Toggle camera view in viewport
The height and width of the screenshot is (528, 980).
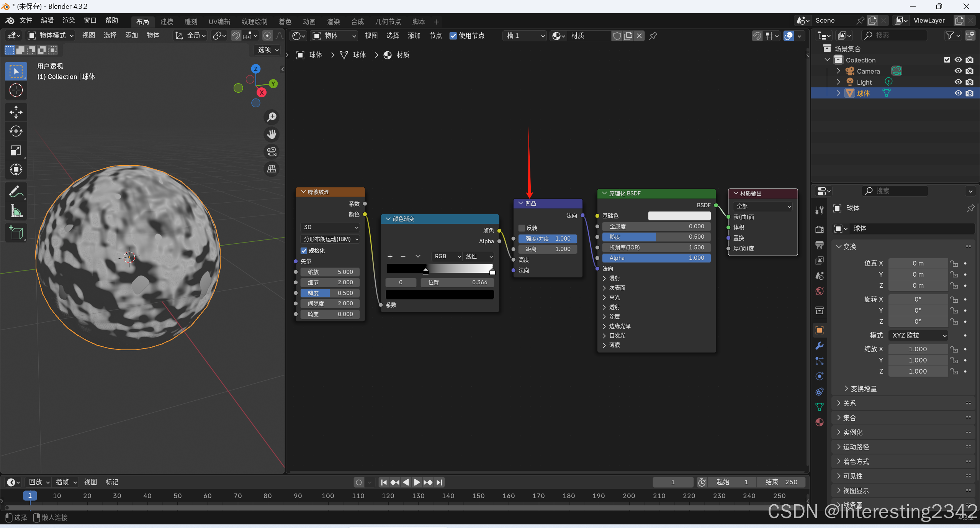[272, 152]
